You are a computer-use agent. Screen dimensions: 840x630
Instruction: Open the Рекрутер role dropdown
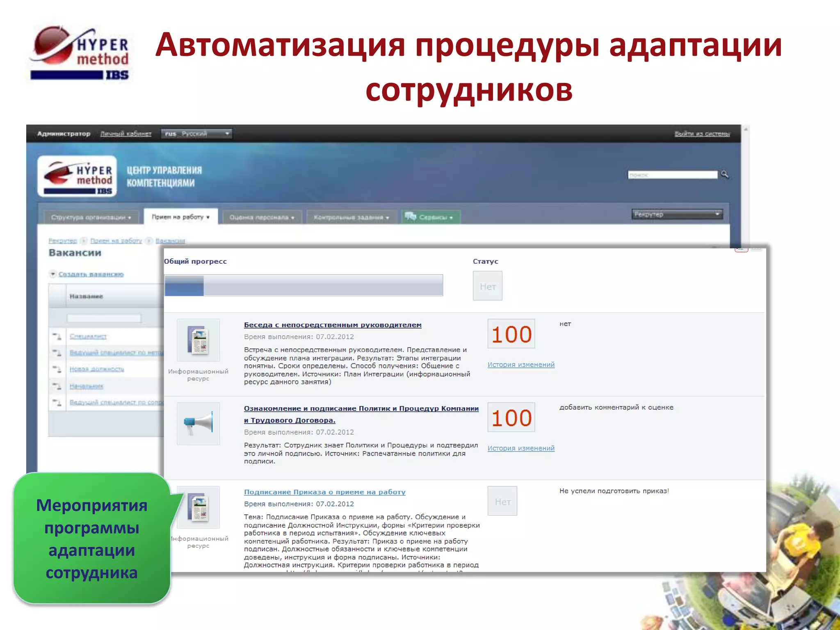[677, 214]
